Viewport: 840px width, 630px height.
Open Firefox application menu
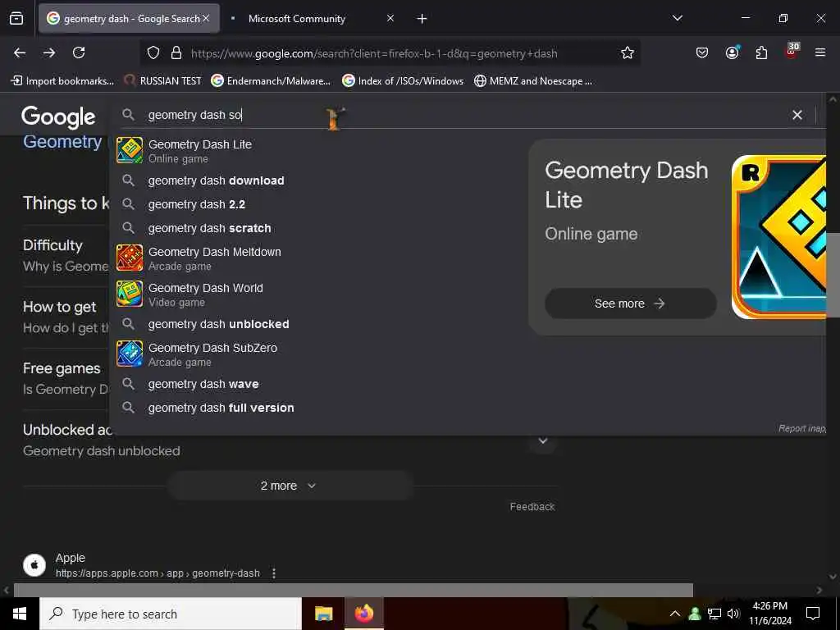tap(820, 52)
